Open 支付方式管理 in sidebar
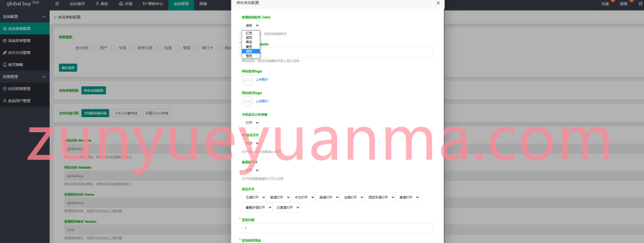 click(25, 53)
